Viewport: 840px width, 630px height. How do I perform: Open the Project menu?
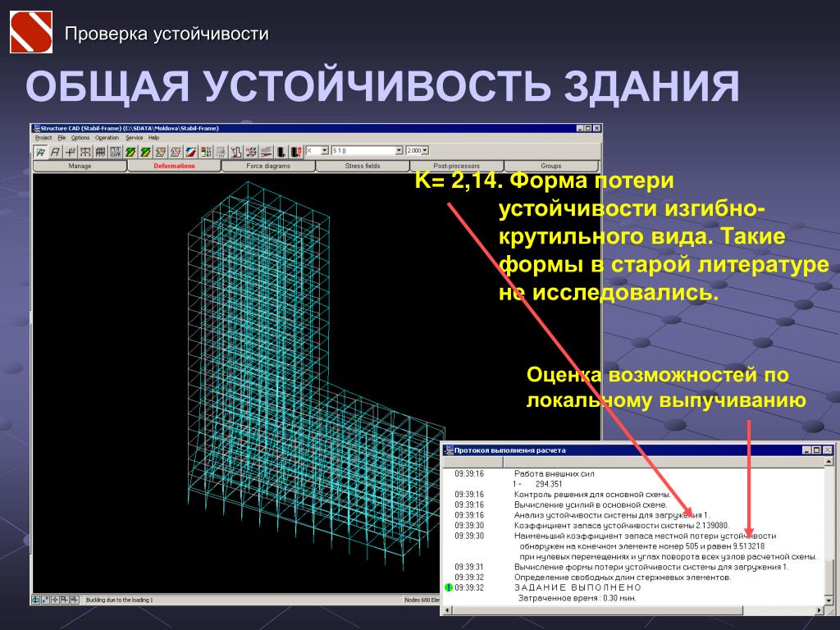point(43,138)
